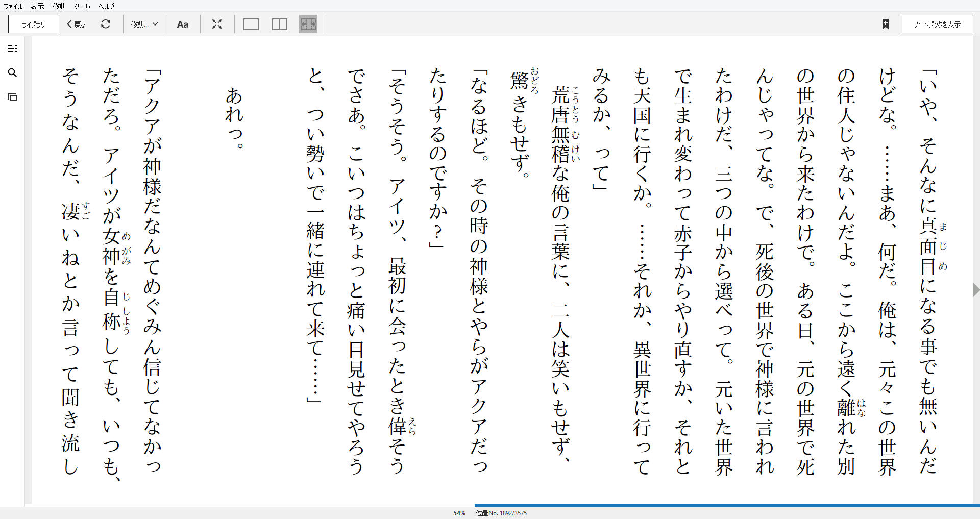Click the line beginning 「いや、そんなに真面目に
The width and height of the screenshot is (980, 519).
coord(929,271)
